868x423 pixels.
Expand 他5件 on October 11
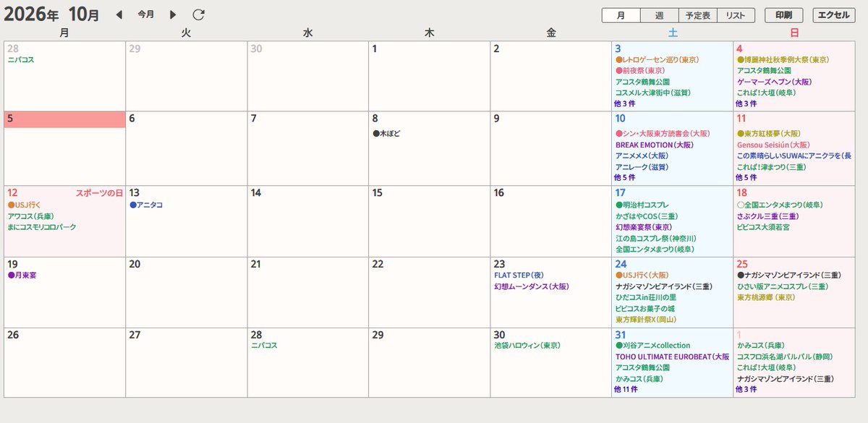pyautogui.click(x=746, y=178)
